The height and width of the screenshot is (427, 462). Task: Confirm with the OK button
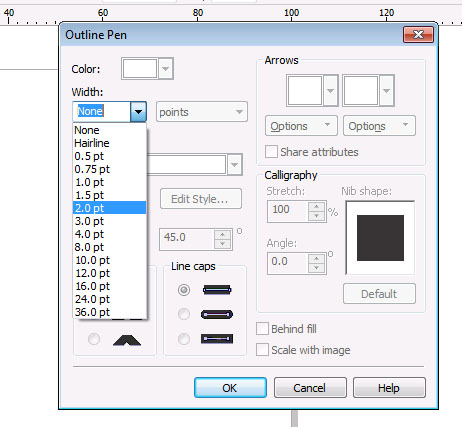[x=230, y=388]
